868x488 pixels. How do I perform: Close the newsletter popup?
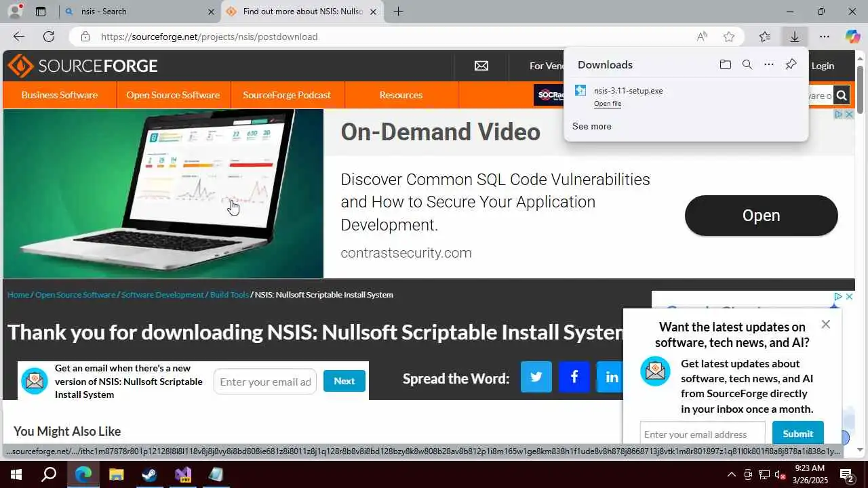825,324
